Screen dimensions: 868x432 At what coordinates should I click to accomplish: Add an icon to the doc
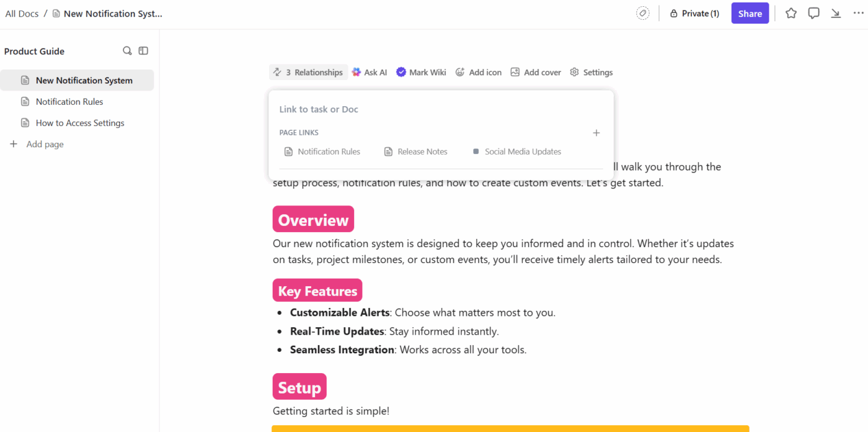pyautogui.click(x=478, y=72)
